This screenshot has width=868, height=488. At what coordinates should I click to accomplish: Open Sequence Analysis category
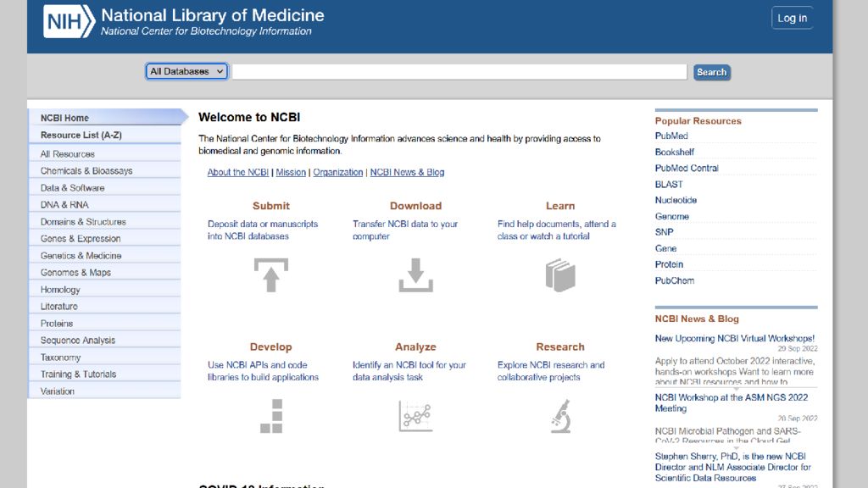pyautogui.click(x=105, y=341)
